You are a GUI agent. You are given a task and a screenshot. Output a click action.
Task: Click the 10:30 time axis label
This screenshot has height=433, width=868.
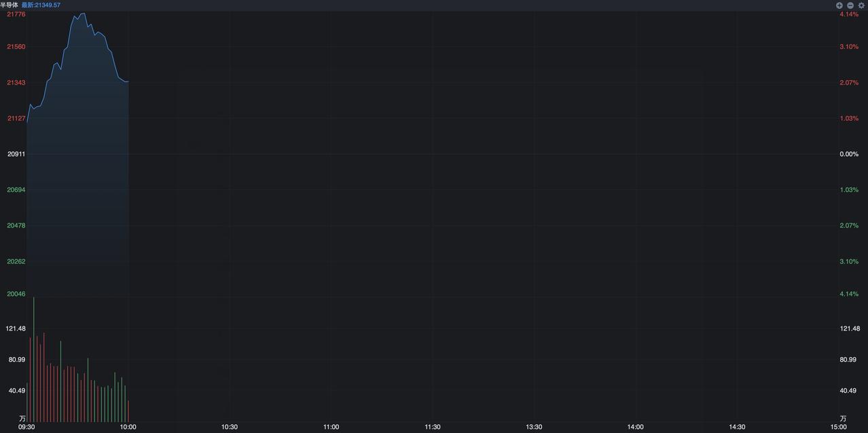click(230, 427)
